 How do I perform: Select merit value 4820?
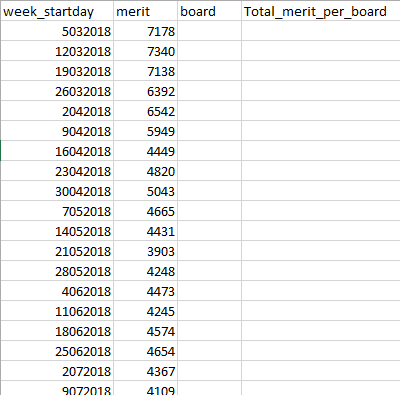coord(146,171)
